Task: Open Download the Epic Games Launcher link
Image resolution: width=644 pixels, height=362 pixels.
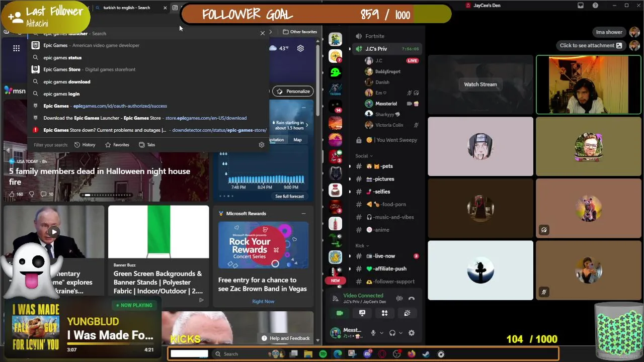Action: (x=149, y=118)
